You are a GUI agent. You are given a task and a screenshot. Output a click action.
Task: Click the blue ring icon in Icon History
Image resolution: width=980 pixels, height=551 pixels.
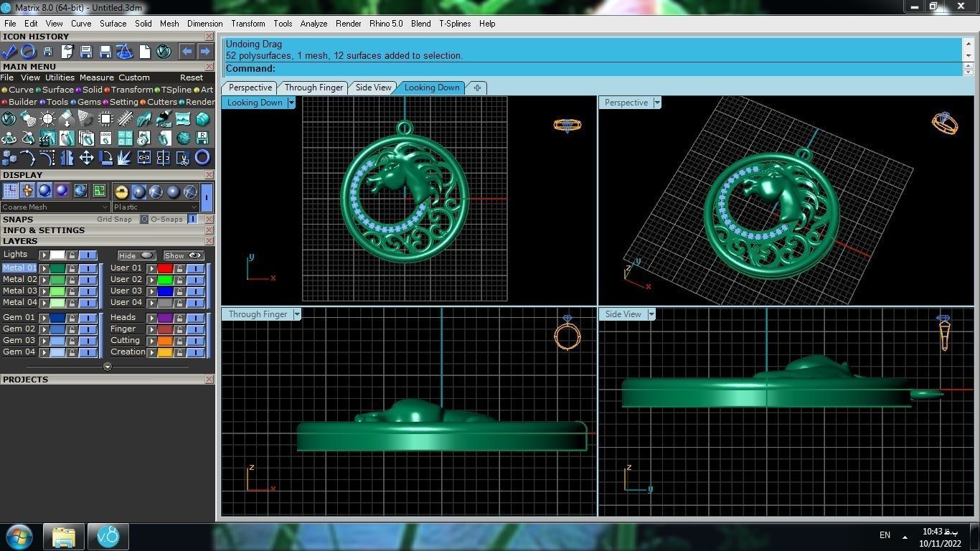point(28,52)
